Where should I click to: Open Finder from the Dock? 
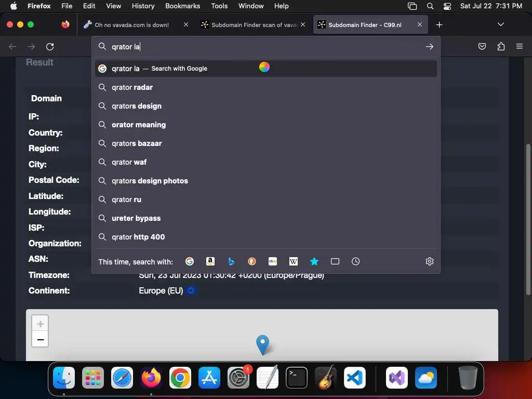tap(64, 378)
